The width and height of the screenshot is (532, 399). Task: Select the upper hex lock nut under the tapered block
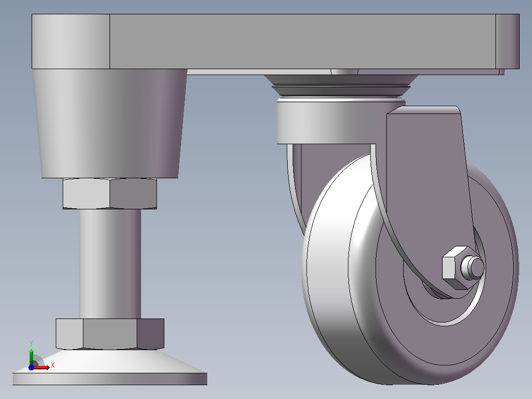coord(110,193)
